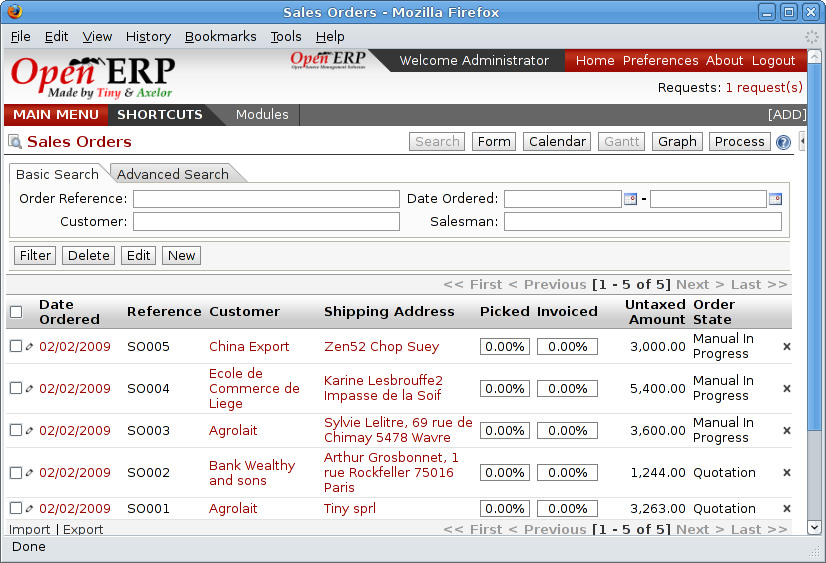Click the Import link

click(30, 529)
